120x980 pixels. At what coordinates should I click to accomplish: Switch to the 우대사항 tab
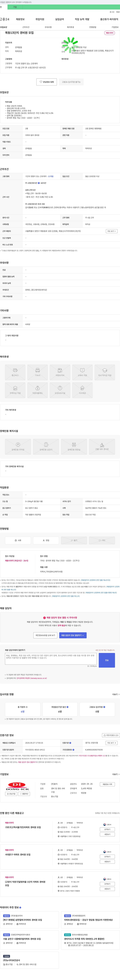tap(48, 27)
